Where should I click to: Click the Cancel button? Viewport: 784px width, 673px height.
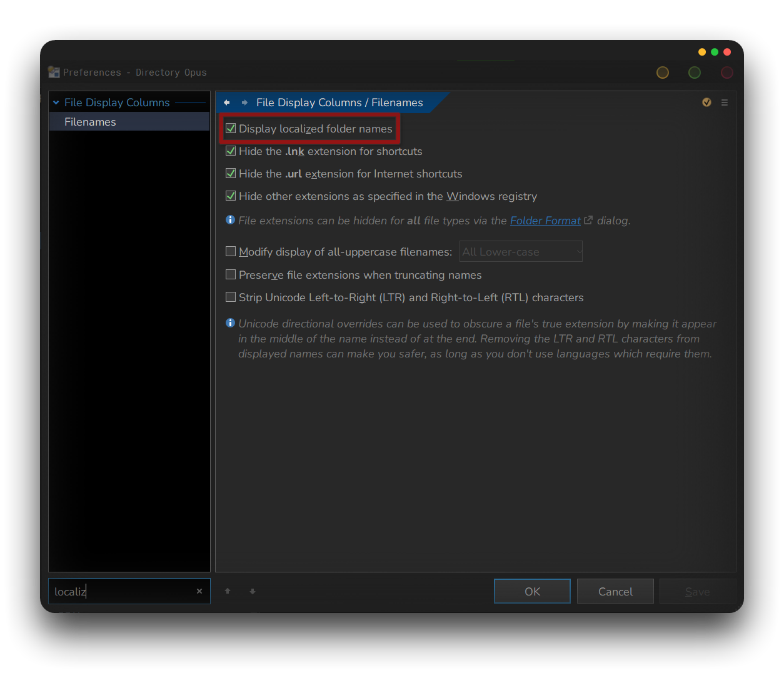click(615, 591)
